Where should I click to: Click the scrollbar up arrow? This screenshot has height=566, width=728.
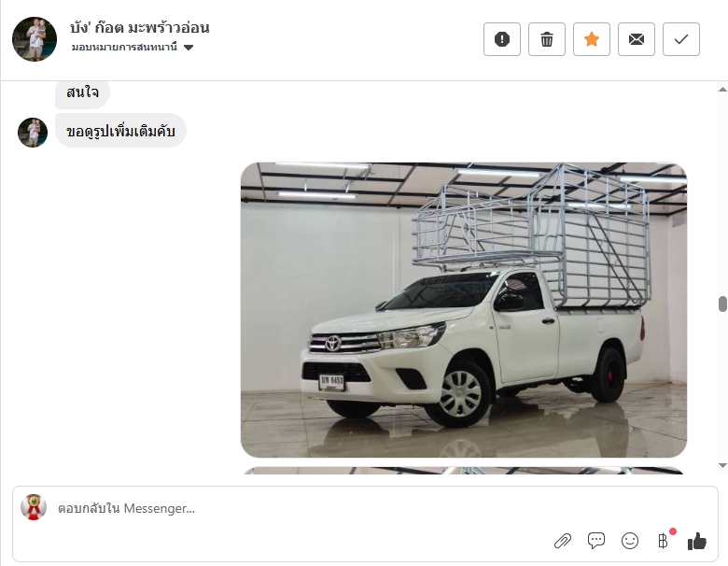point(722,90)
